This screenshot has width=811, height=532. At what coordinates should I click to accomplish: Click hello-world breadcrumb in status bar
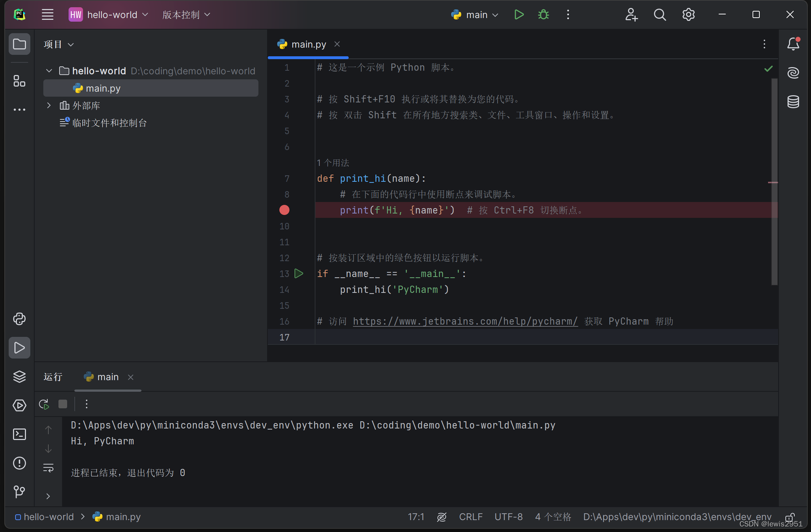click(44, 517)
